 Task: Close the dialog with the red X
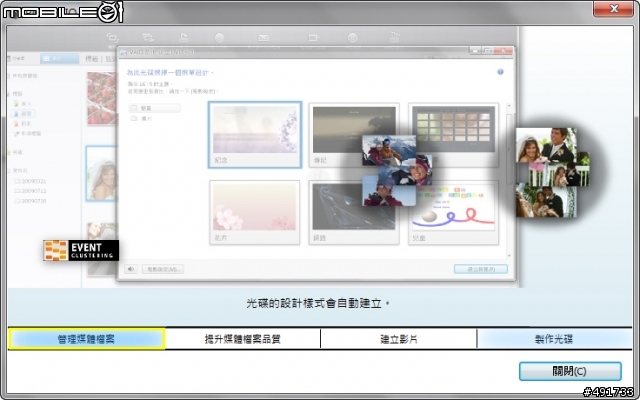(x=613, y=9)
